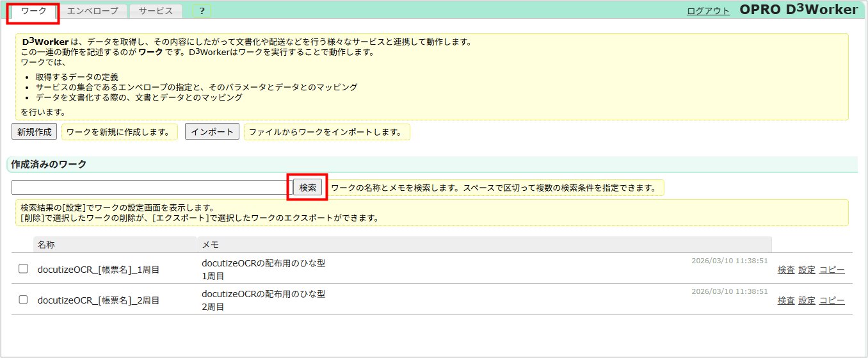
Task: Click the OPRO D3Worker logo text
Action: (798, 10)
